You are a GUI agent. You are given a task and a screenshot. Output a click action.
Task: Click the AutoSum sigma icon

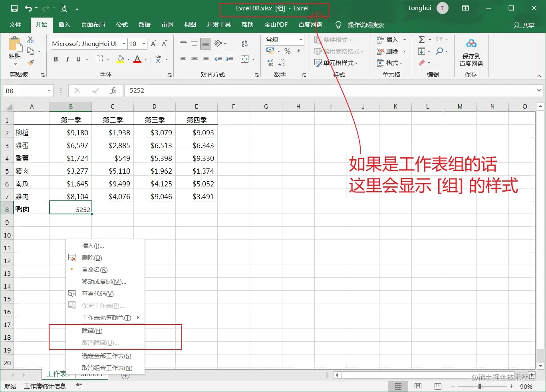422,40
